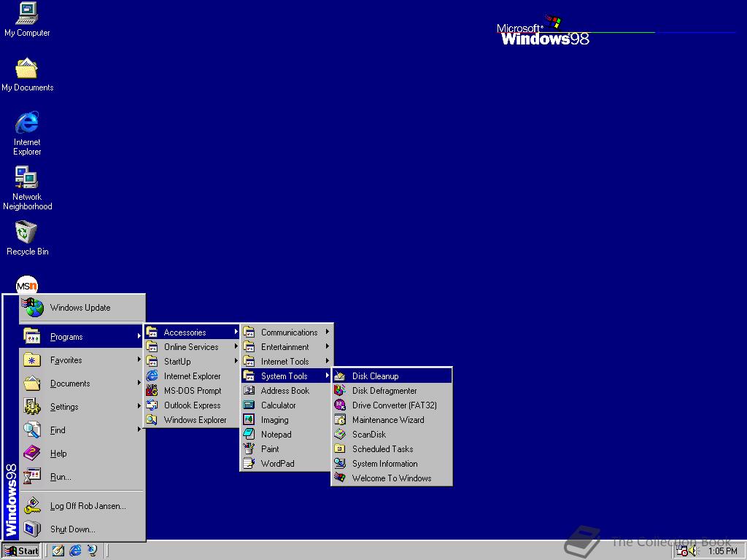Click the System Information icon
Viewport: 747px width, 560px height.
[340, 463]
